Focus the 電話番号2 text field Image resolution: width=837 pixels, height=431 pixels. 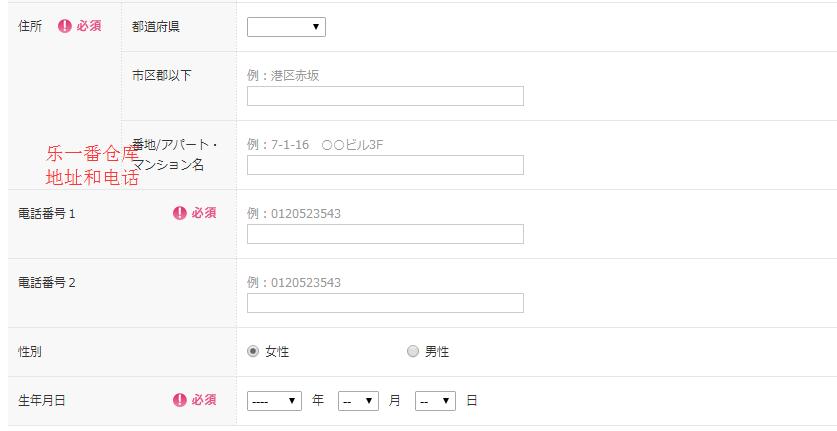(385, 303)
